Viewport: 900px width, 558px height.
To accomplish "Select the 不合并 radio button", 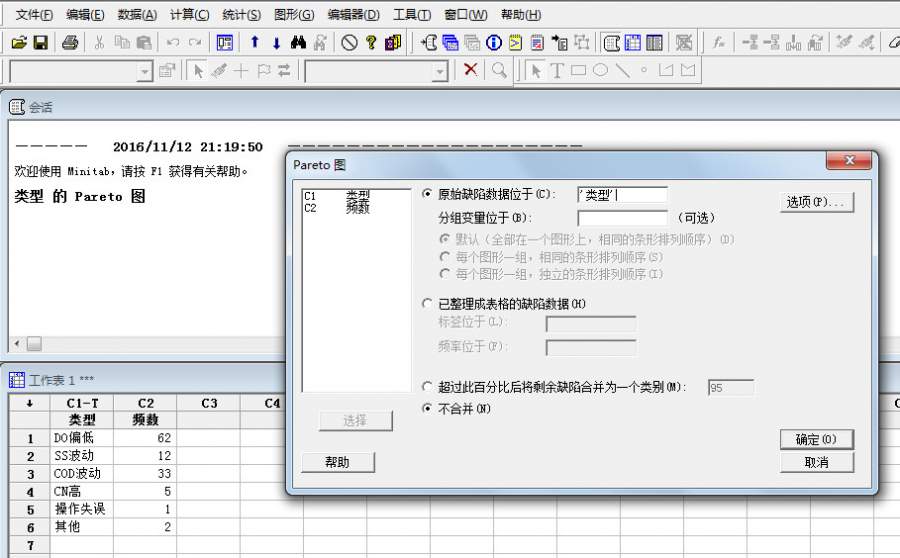I will click(x=427, y=408).
